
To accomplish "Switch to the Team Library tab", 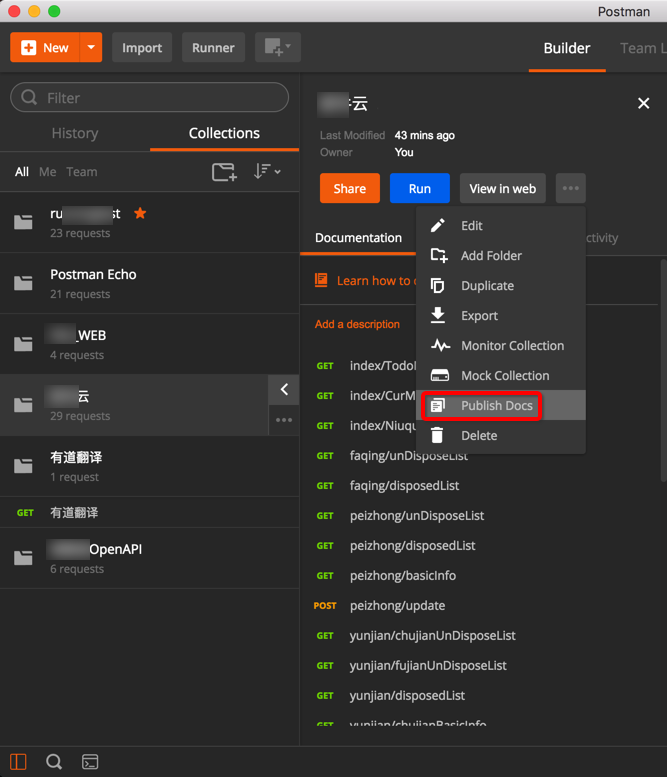I will click(x=643, y=48).
